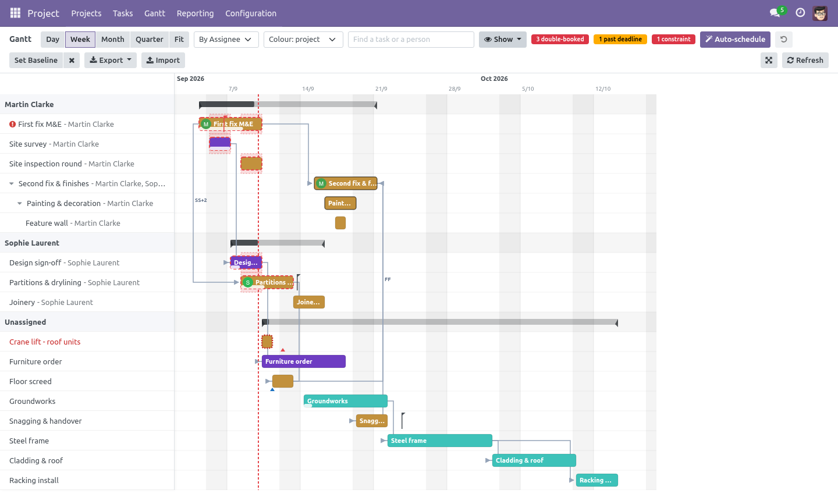Click the Crane lift - roof units row
838x504 pixels.
click(87, 342)
